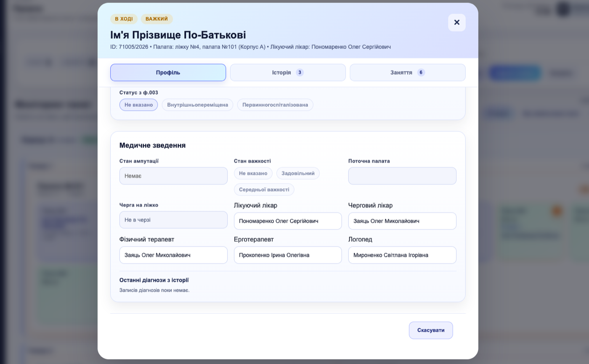The height and width of the screenshot is (364, 589).
Task: Click the count badge 6 on Заняття
Action: pos(421,72)
